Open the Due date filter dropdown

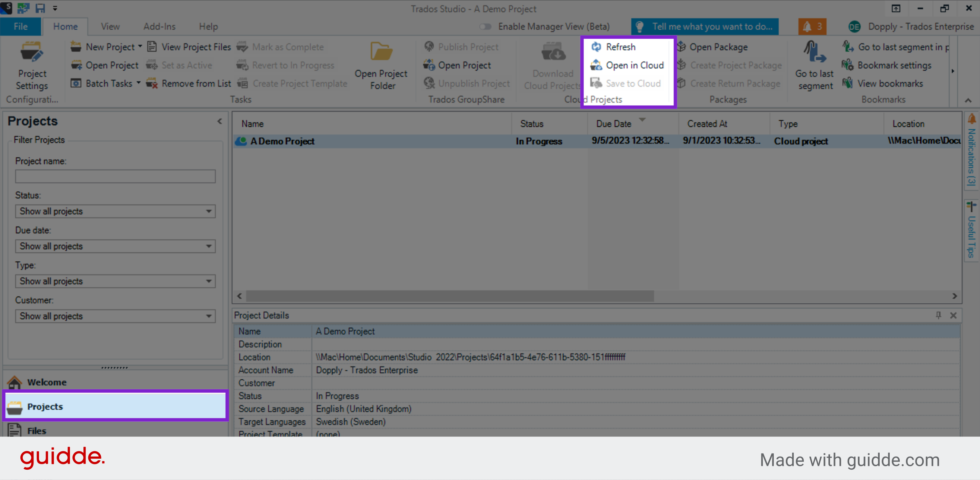click(x=115, y=246)
